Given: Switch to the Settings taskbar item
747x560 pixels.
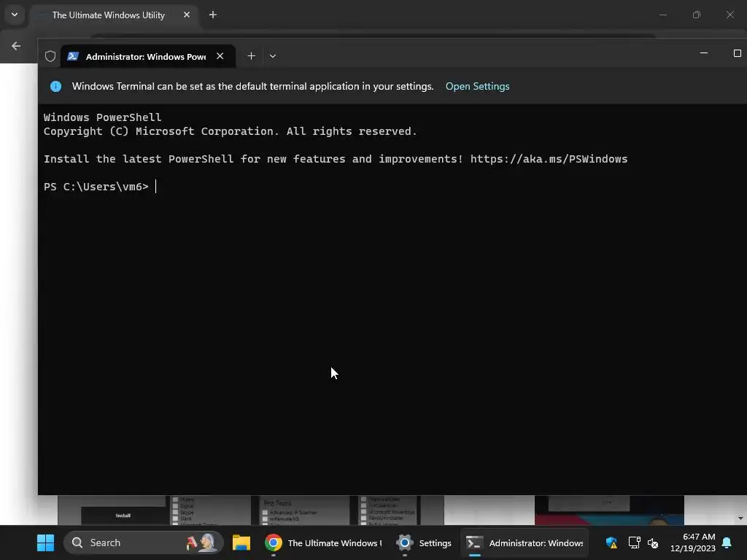Looking at the screenshot, I should [x=424, y=542].
